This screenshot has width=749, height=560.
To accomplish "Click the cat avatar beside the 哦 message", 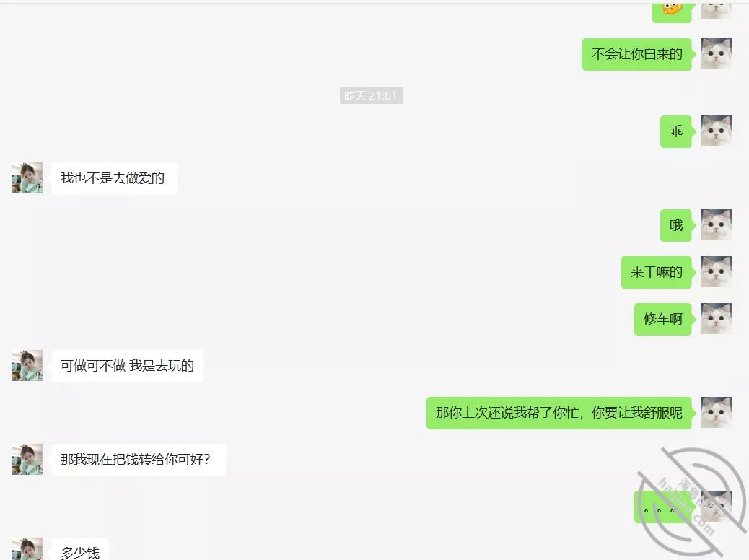I will coord(716,224).
